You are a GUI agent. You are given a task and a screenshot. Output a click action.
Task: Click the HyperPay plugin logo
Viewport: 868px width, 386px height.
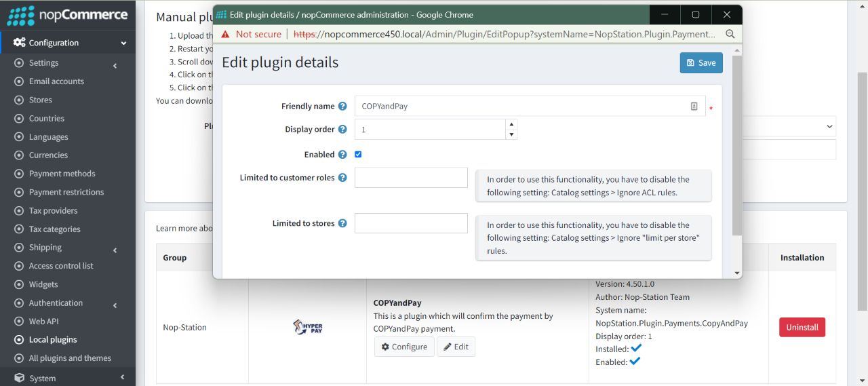[307, 327]
